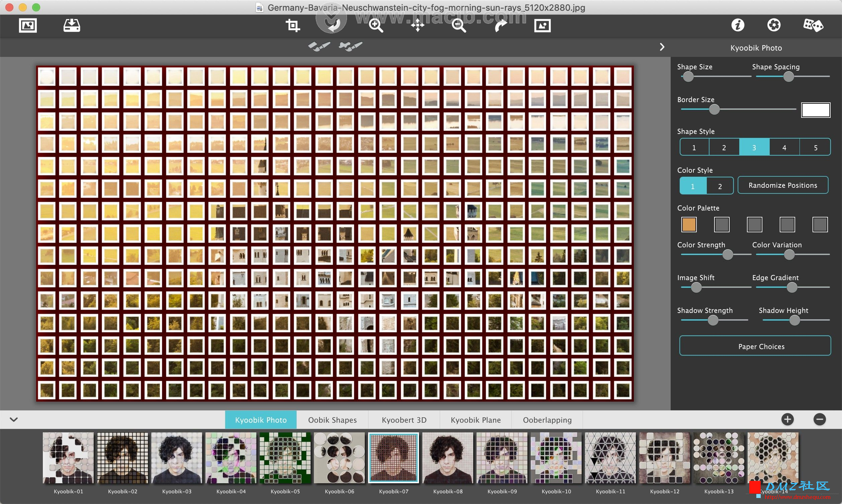Select Kyoobik-06 preset thumbnail
This screenshot has height=504, width=842.
[339, 458]
